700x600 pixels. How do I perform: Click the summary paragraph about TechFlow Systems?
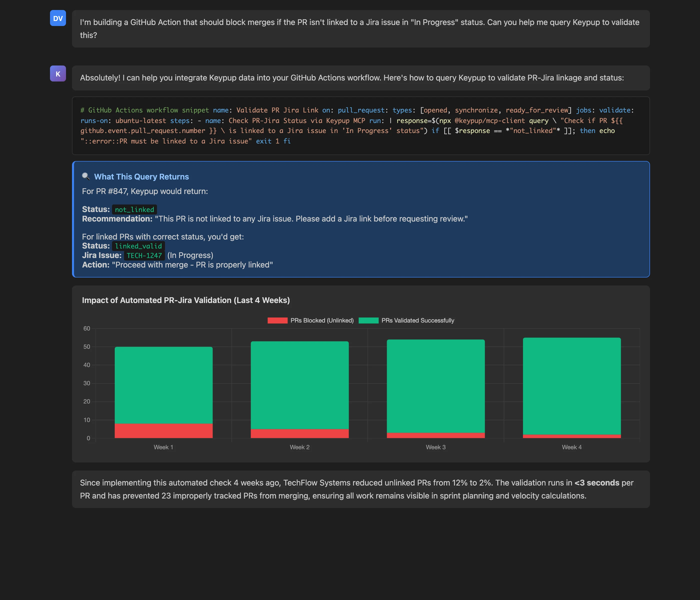pos(361,489)
